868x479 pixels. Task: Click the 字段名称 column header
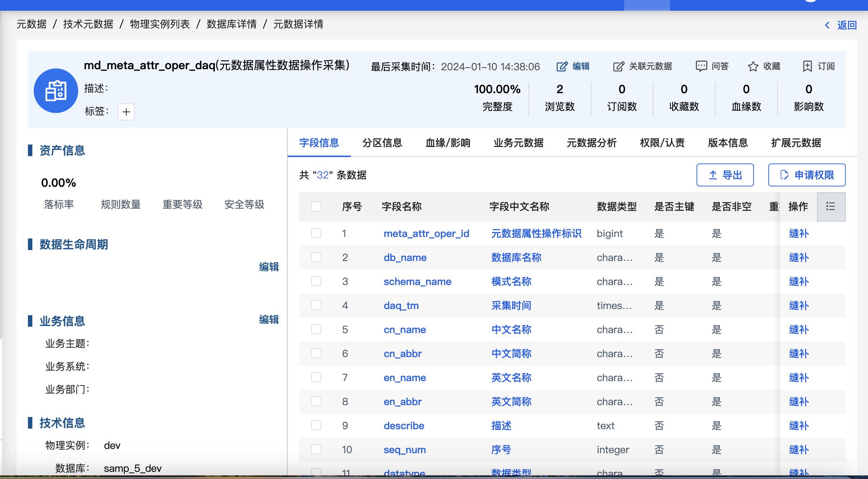(401, 207)
